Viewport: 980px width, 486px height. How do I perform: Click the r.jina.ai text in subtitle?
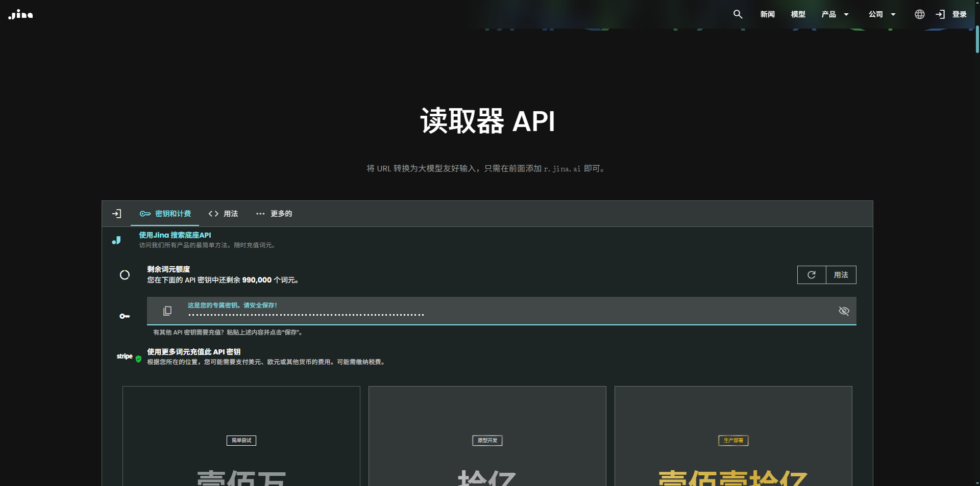point(562,169)
